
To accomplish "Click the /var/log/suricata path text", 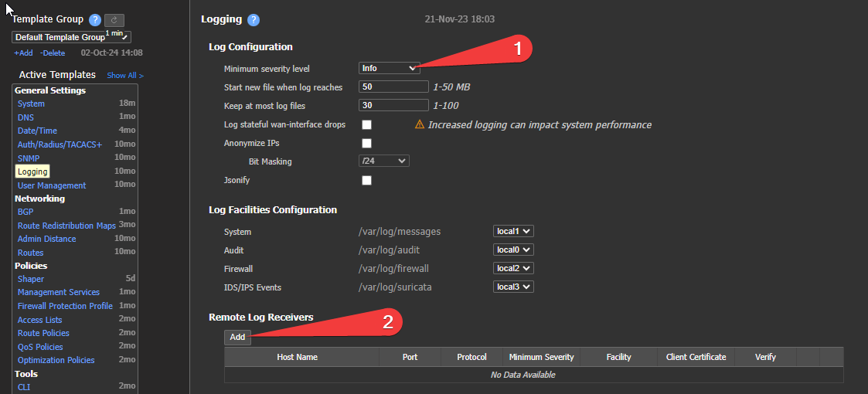I will [x=395, y=287].
